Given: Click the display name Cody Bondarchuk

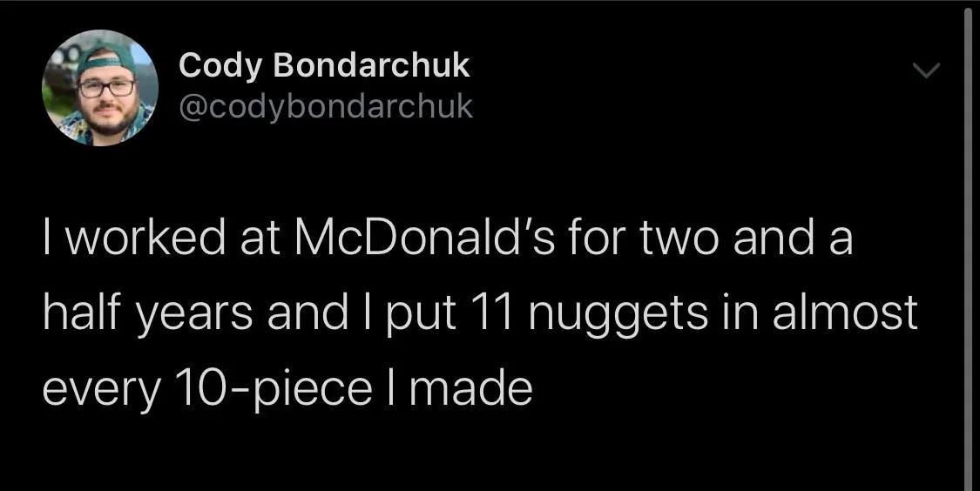Looking at the screenshot, I should pos(324,65).
